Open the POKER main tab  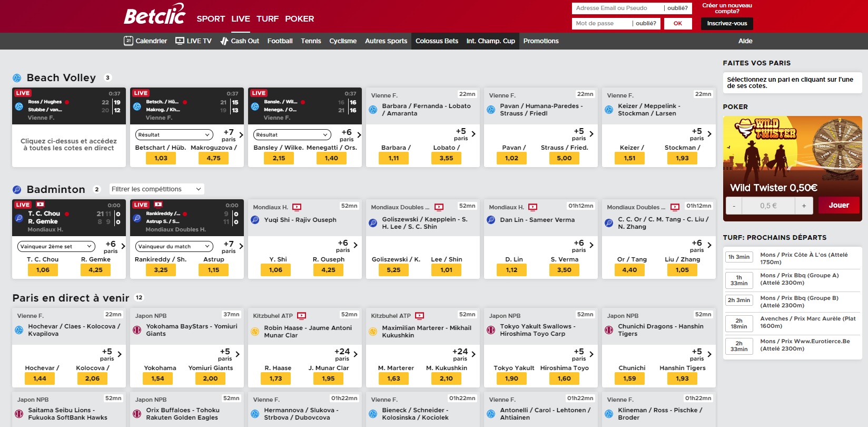[x=300, y=19]
